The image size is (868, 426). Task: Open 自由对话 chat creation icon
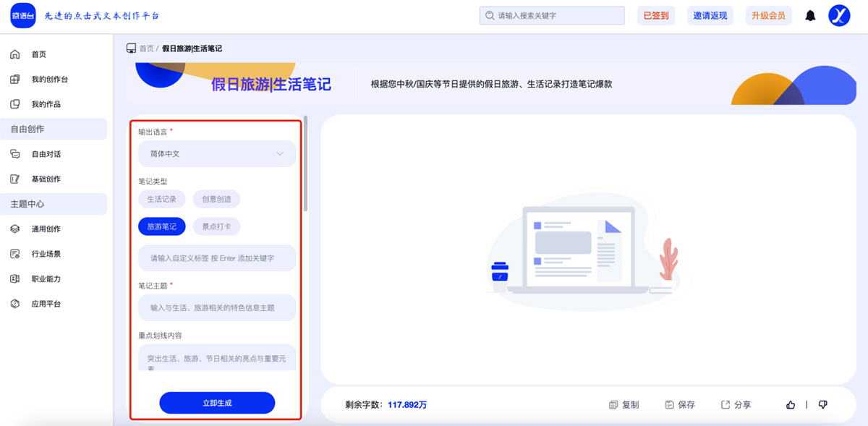(14, 153)
